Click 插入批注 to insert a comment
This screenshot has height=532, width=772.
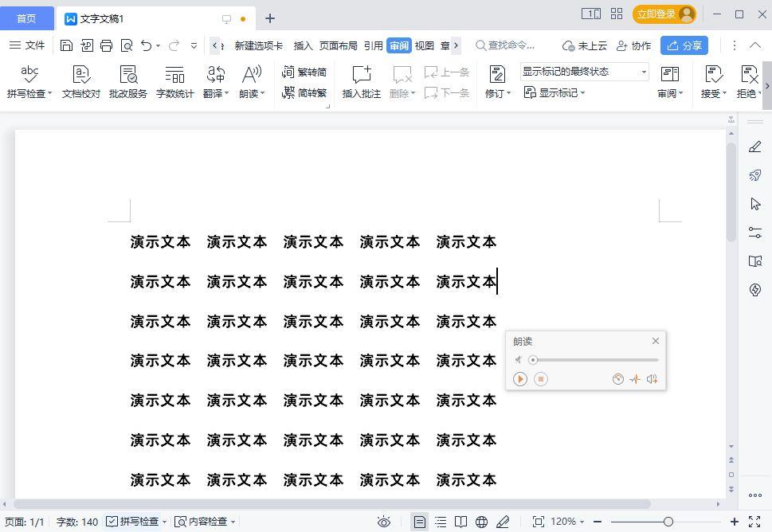[x=362, y=82]
